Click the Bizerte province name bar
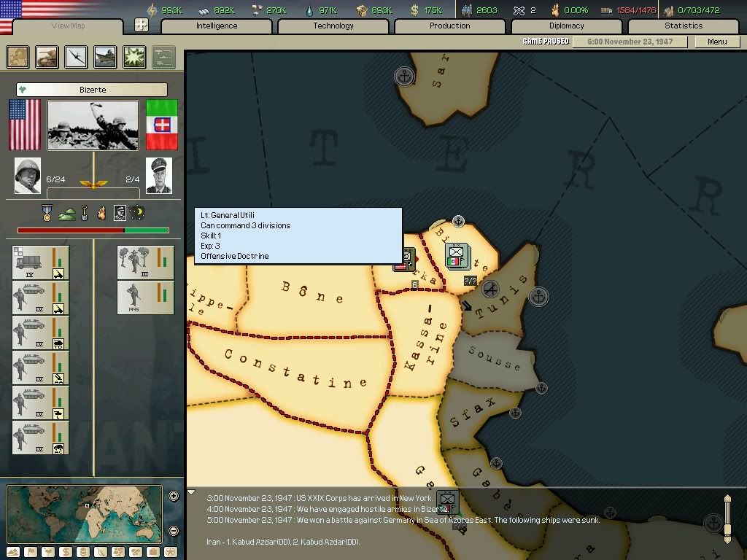The image size is (747, 560). coord(92,90)
